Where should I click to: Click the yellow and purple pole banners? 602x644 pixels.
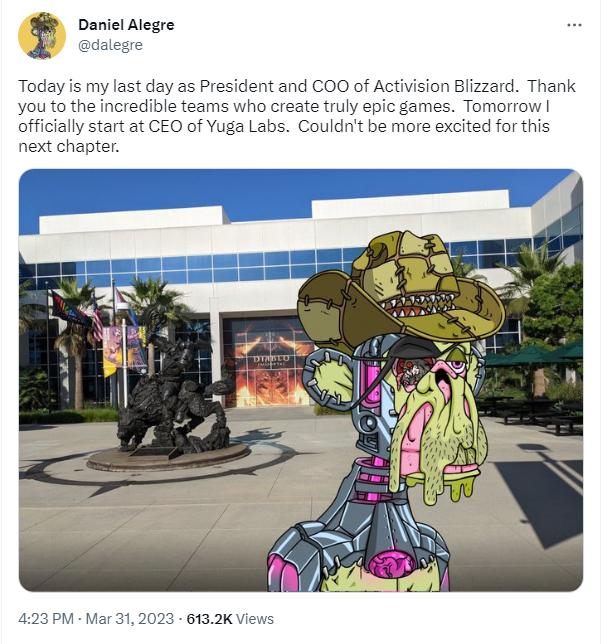124,348
